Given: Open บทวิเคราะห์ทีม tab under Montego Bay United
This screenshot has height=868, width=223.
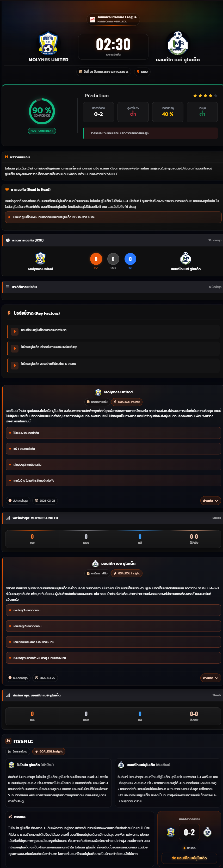Looking at the screenshot, I should [97, 573].
